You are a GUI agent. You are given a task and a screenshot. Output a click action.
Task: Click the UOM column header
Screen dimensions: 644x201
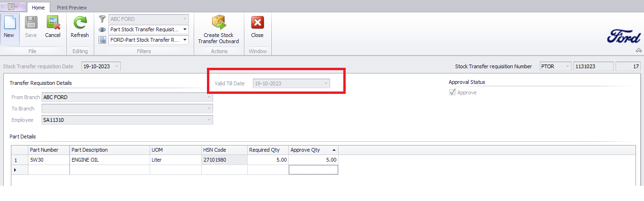click(176, 150)
